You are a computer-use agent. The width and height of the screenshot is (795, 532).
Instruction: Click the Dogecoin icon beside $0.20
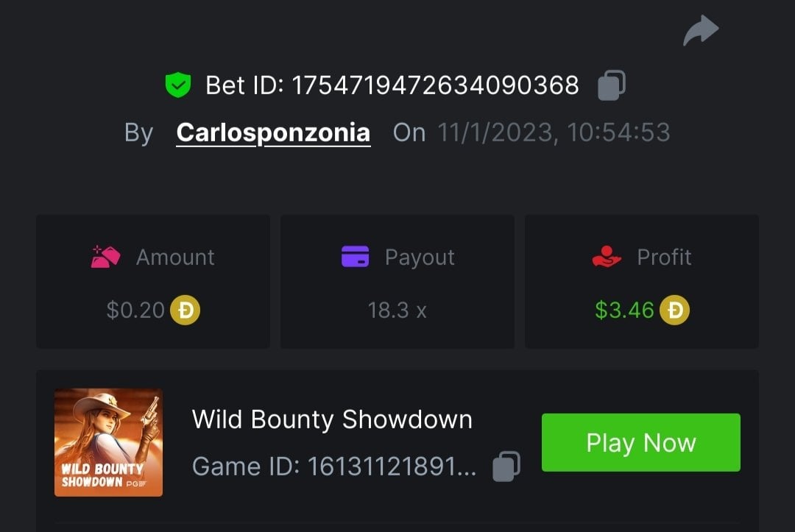pos(185,310)
